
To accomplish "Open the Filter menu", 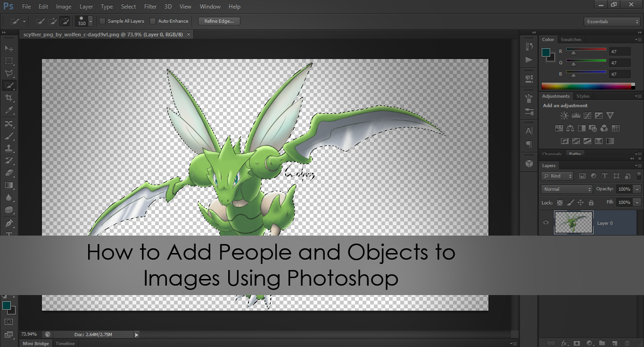I will pyautogui.click(x=150, y=7).
